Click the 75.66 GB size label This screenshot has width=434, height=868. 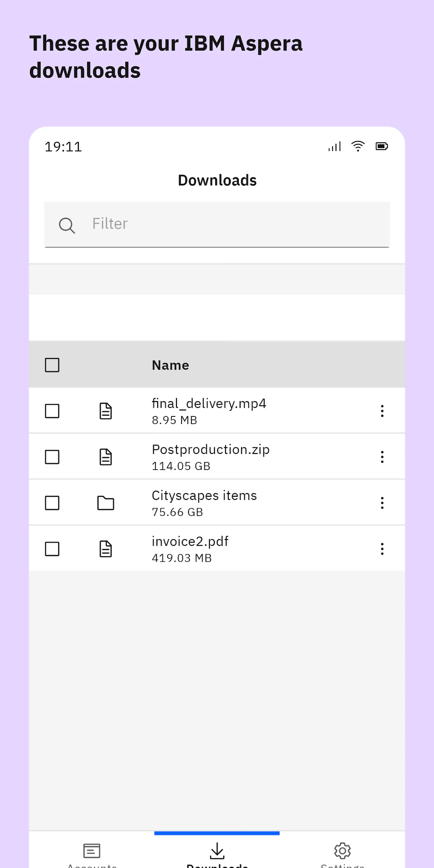(x=177, y=512)
